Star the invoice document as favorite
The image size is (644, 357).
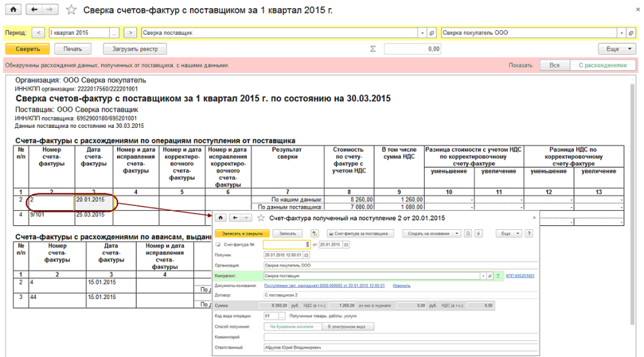[260, 218]
